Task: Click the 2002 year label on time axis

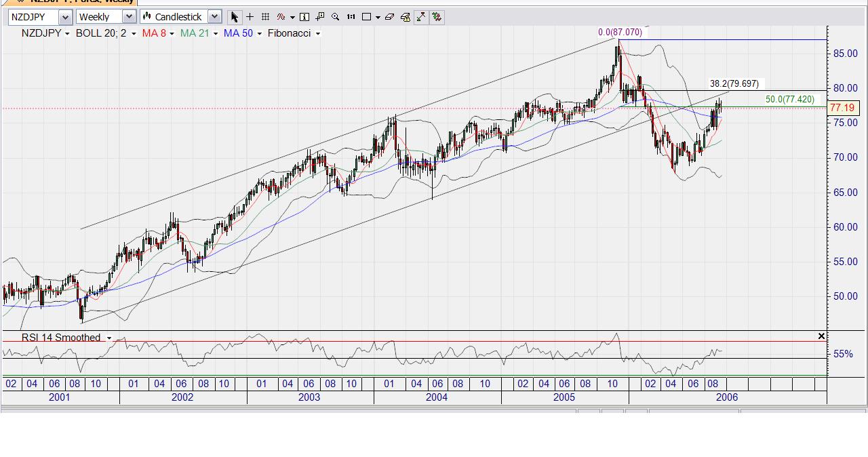Action: 182,397
